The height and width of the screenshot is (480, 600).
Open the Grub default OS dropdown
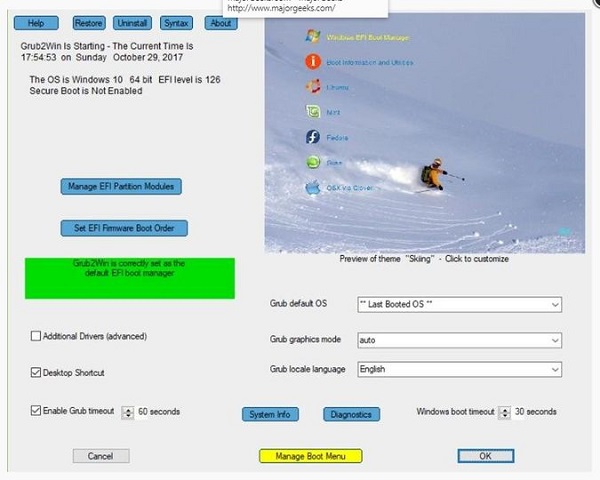460,305
